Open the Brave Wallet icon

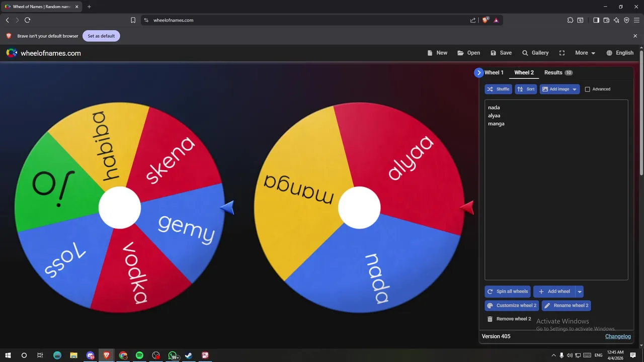coord(606,20)
